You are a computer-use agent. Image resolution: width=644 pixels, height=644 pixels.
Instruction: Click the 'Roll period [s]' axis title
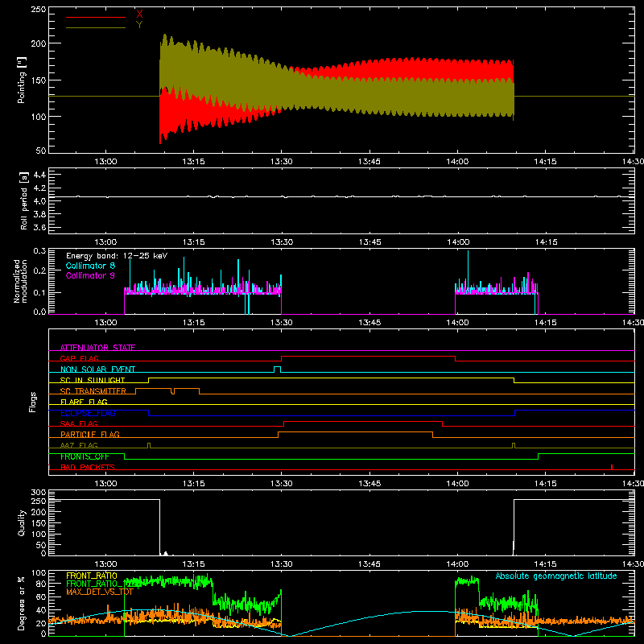click(x=24, y=200)
